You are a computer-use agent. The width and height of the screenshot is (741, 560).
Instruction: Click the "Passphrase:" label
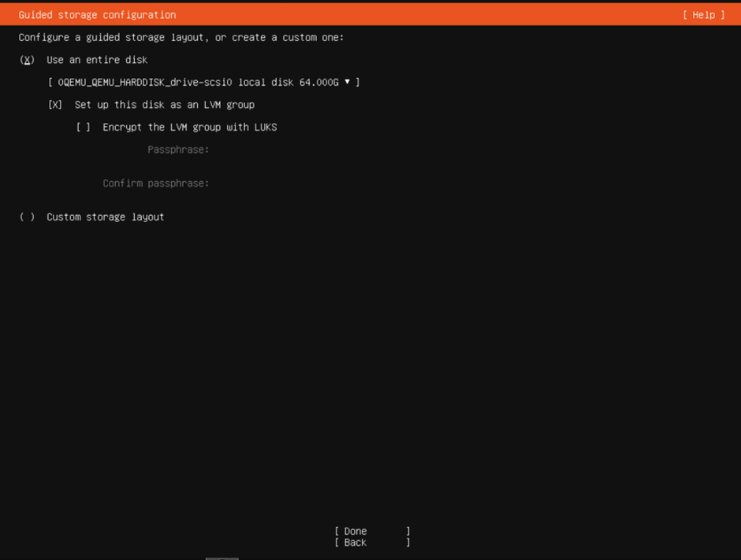[x=178, y=150]
